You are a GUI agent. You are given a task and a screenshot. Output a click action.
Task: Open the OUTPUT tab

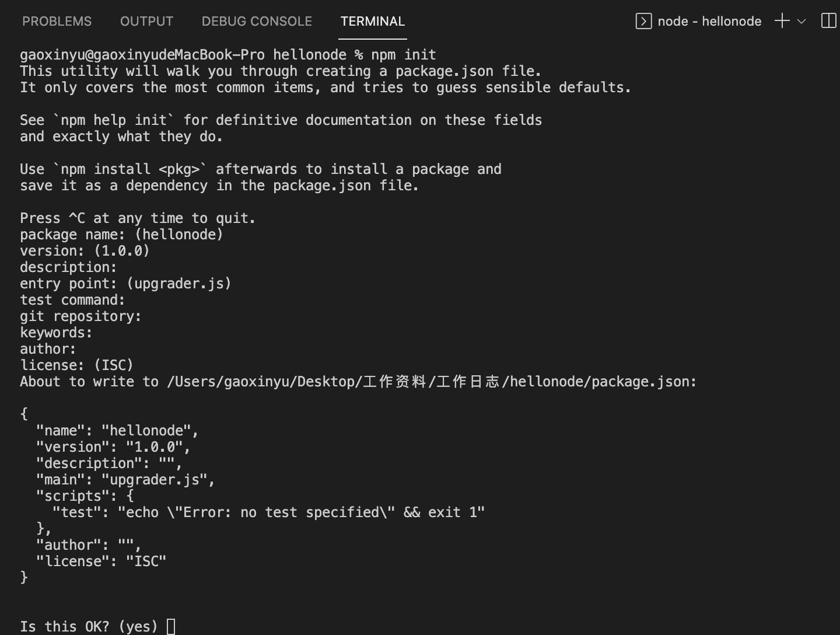(x=146, y=22)
